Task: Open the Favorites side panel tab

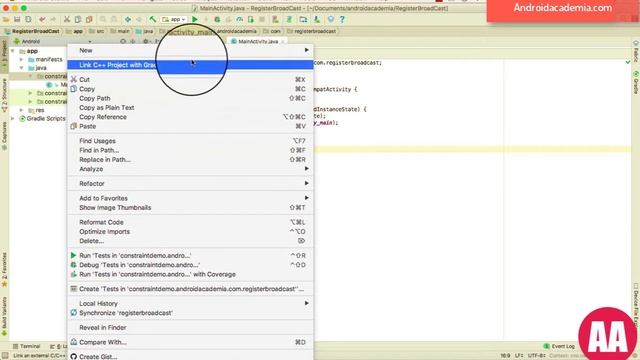Action: pyautogui.click(x=4, y=269)
